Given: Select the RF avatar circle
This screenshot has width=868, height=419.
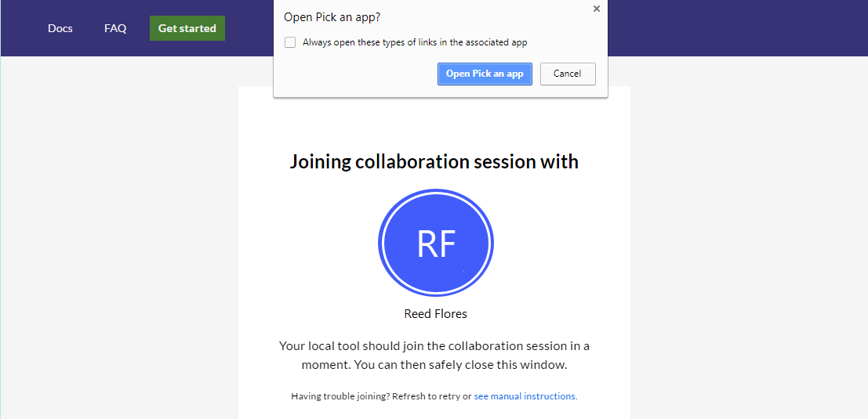Looking at the screenshot, I should pyautogui.click(x=436, y=244).
